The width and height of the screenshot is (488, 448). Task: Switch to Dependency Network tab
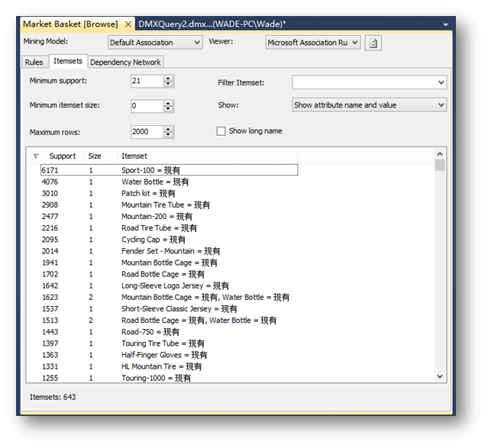[x=125, y=63]
